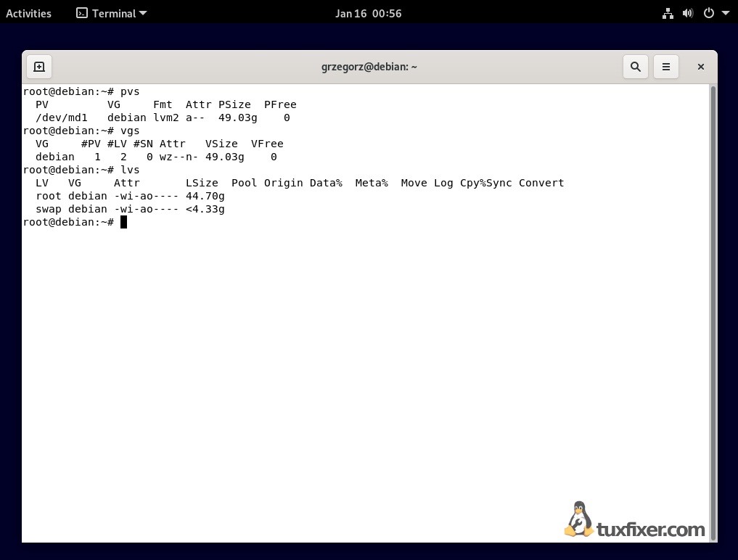The image size is (738, 560).
Task: Click the grzegorz@debian window title
Action: pyautogui.click(x=369, y=67)
